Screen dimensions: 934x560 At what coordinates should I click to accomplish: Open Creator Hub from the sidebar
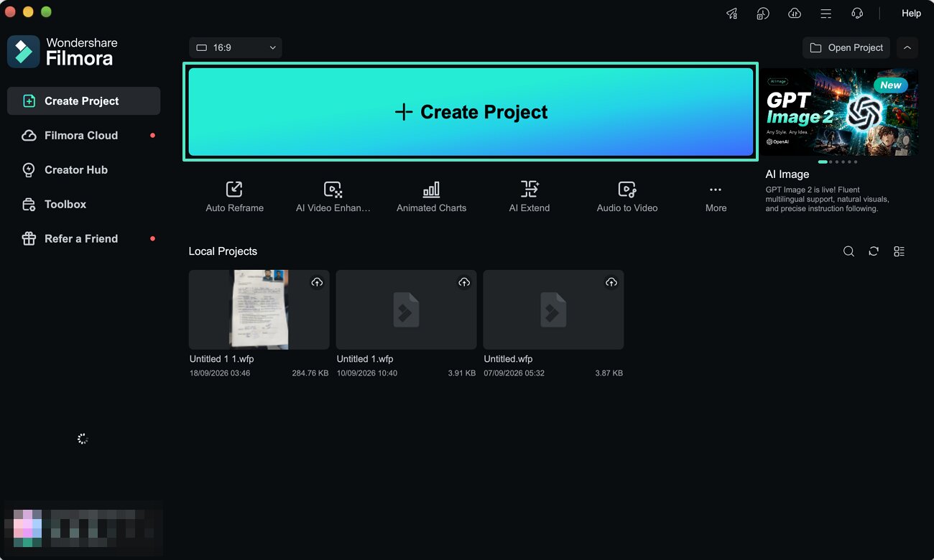(83, 170)
